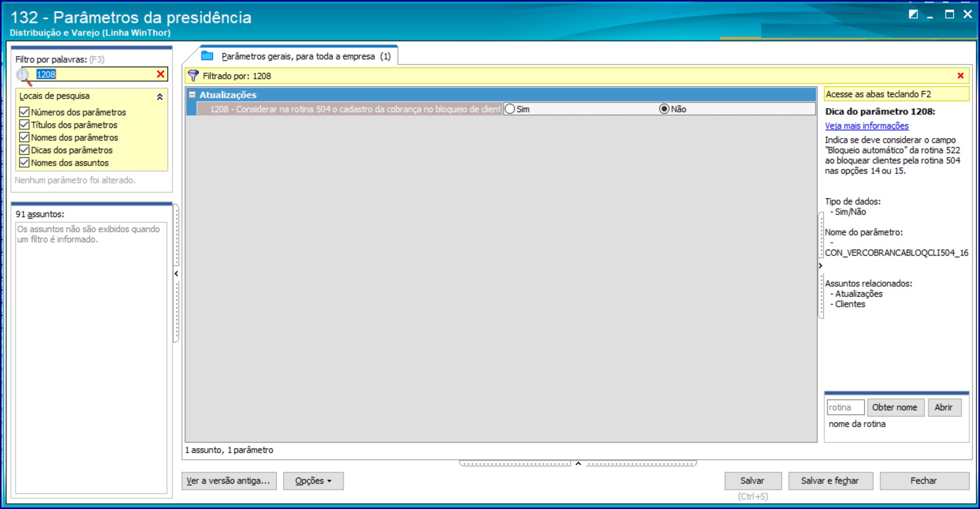The height and width of the screenshot is (509, 980).
Task: Open Veja mais informações link
Action: [x=866, y=126]
